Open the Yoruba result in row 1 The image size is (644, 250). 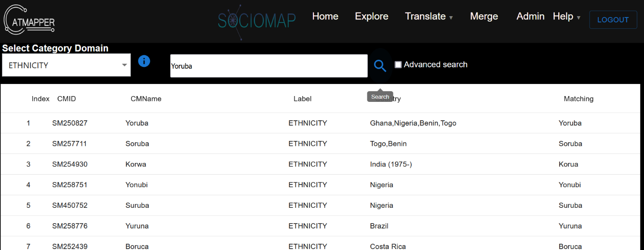click(137, 123)
